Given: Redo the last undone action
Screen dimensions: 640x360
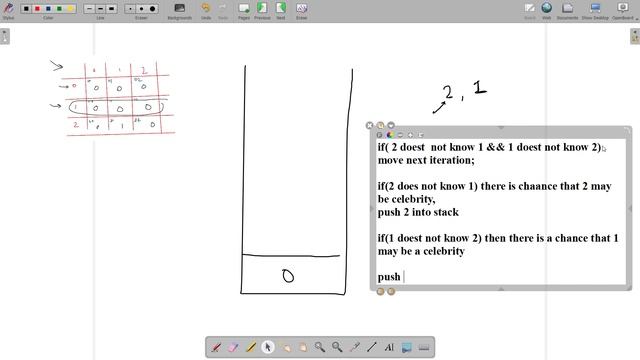Looking at the screenshot, I should click(x=223, y=11).
